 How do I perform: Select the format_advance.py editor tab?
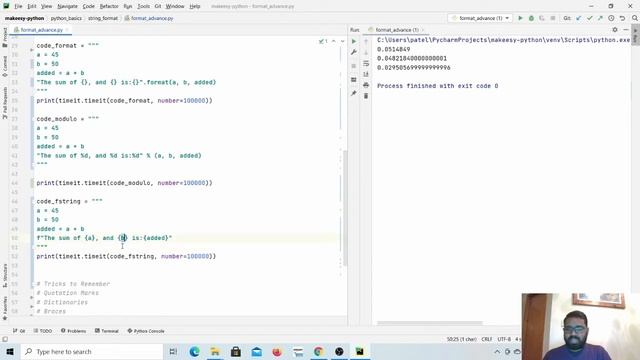coord(41,30)
